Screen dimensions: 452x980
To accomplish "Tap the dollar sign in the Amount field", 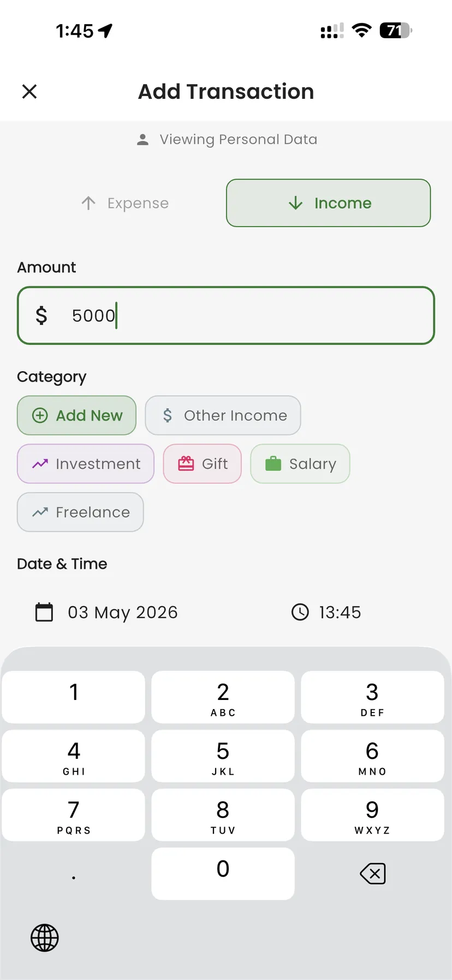I will (41, 316).
